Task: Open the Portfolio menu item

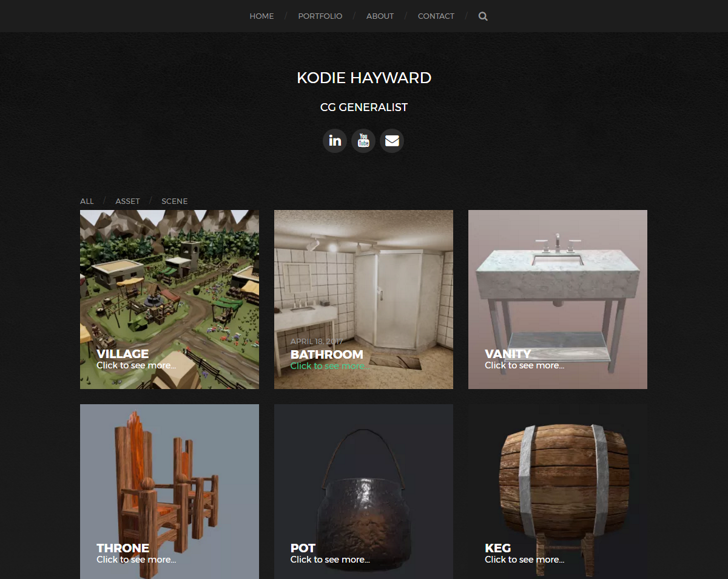Action: click(x=320, y=16)
